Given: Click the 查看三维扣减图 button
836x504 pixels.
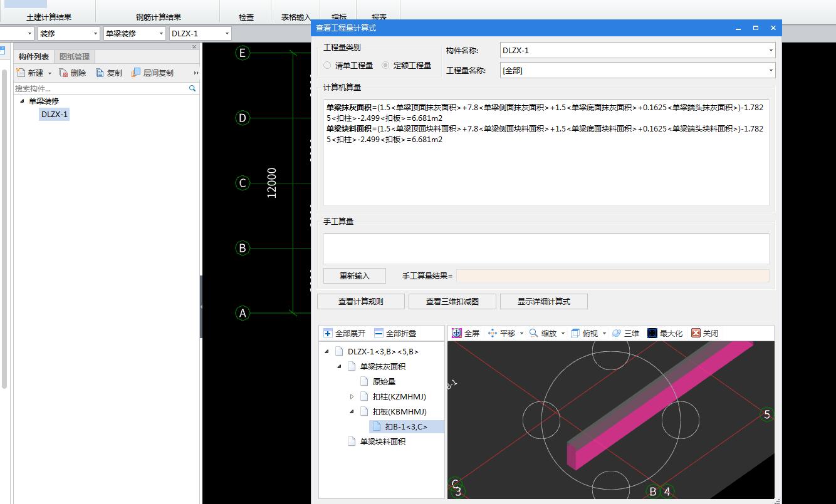Looking at the screenshot, I should (x=452, y=301).
